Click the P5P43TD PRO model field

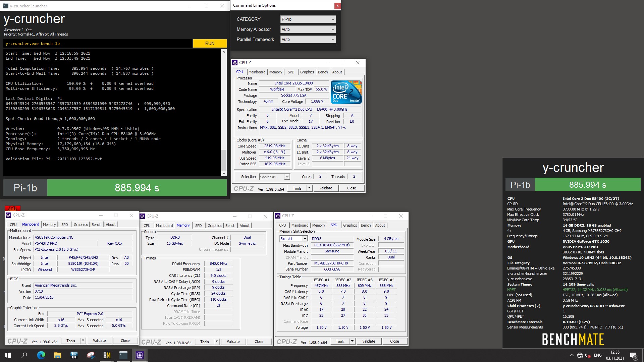65,244
